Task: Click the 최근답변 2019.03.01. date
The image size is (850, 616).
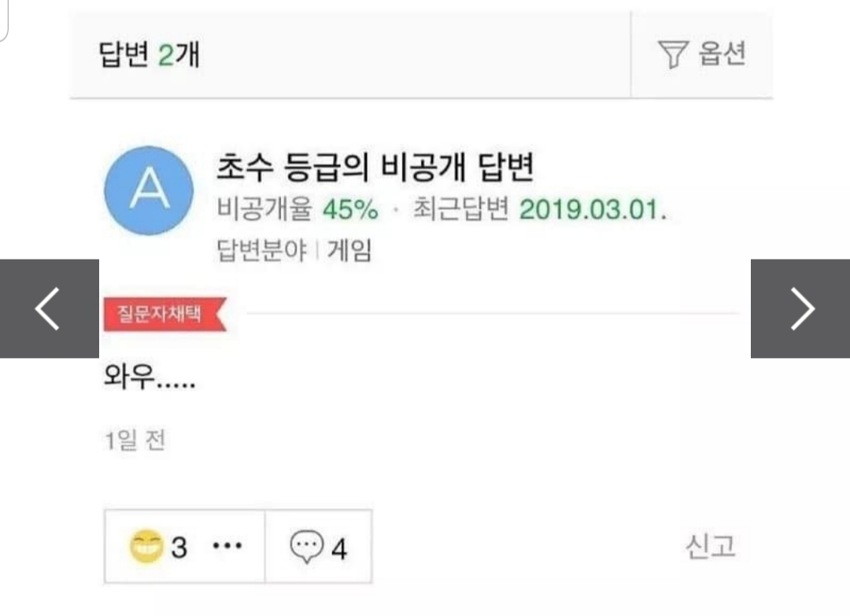Action: (x=540, y=209)
